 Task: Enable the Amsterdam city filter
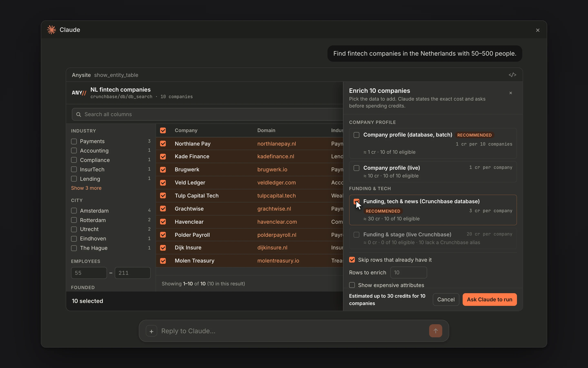(x=74, y=211)
